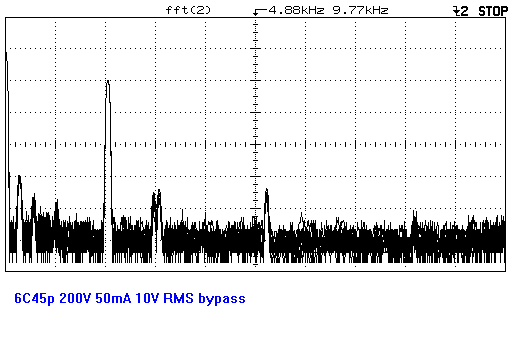Viewport: 522px width, 360px height.
Task: Click the word bypass in the caption
Action: coord(222,298)
